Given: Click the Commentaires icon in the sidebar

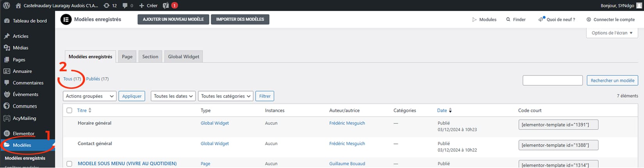Looking at the screenshot, I should point(7,83).
